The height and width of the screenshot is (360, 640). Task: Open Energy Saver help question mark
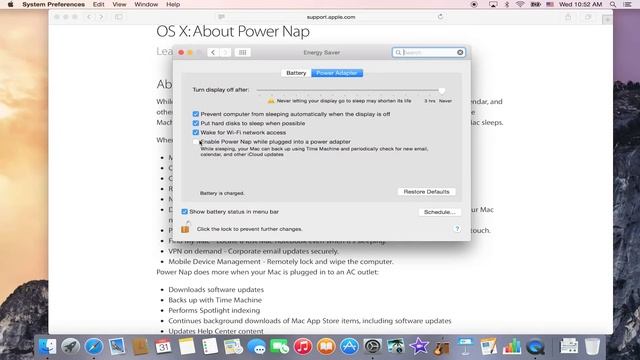(457, 229)
